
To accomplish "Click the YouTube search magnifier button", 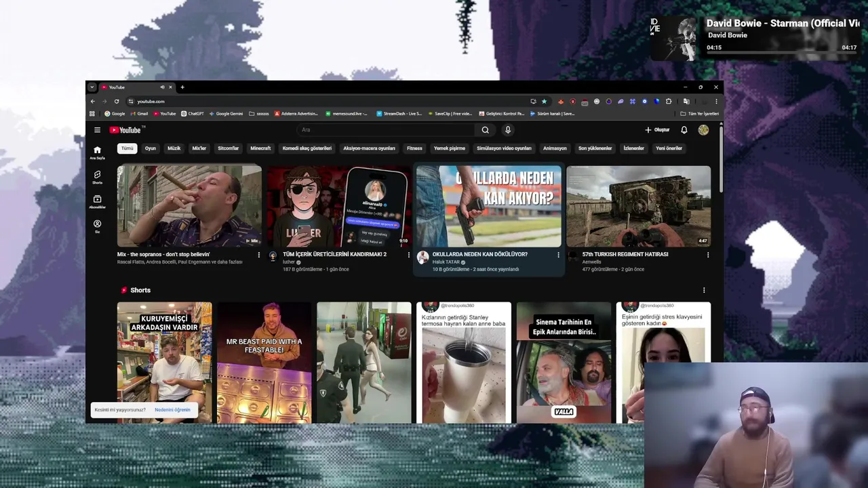I will click(x=485, y=130).
